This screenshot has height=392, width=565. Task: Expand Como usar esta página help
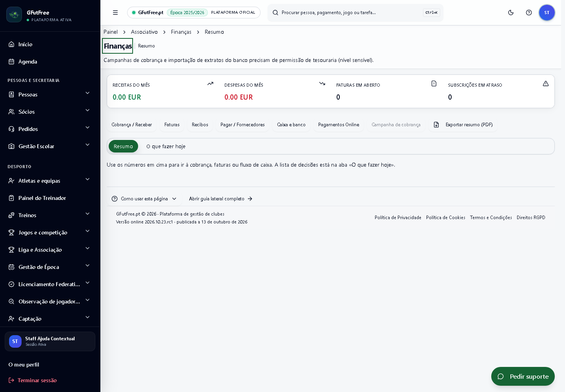tap(144, 199)
